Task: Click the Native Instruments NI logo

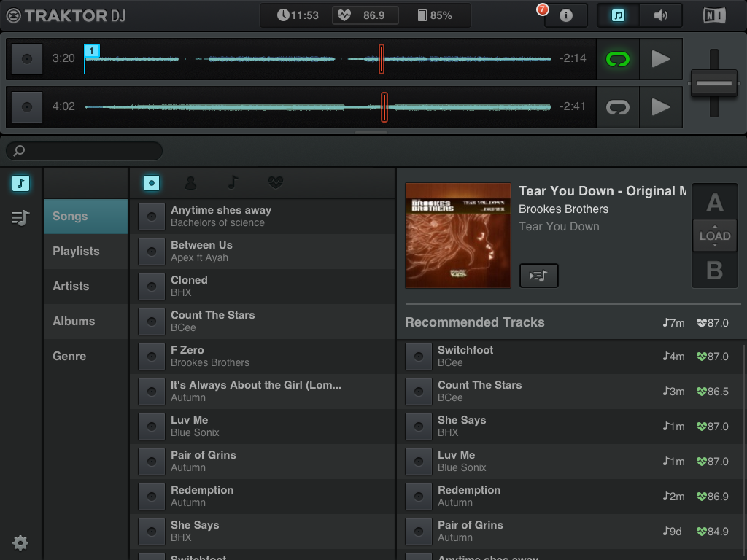Action: pos(714,16)
